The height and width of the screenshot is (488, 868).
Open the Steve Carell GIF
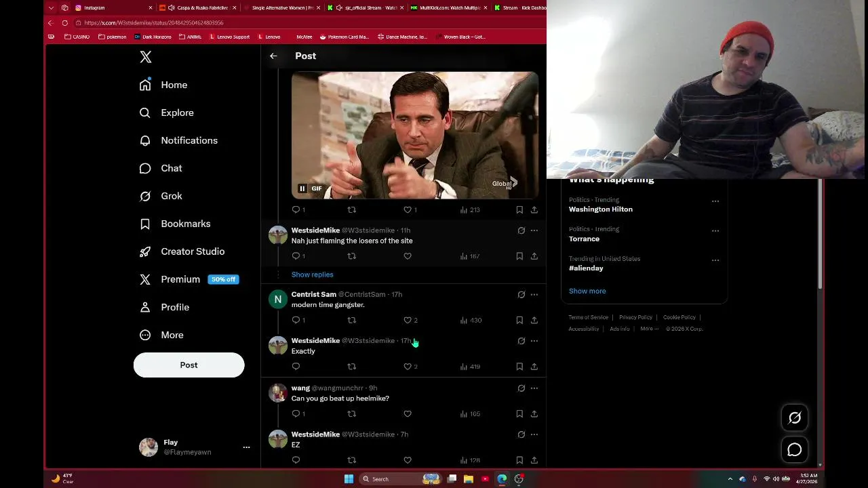click(415, 135)
